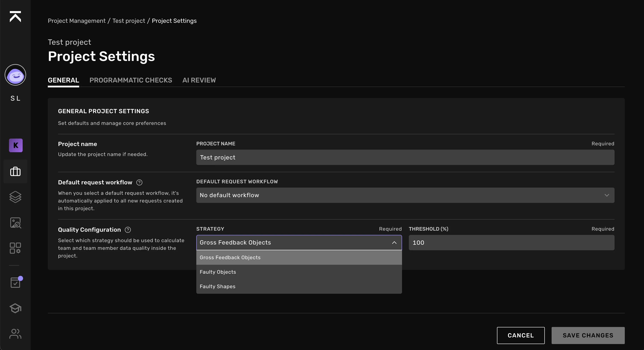
Task: Open the No default workflow dropdown
Action: 405,195
